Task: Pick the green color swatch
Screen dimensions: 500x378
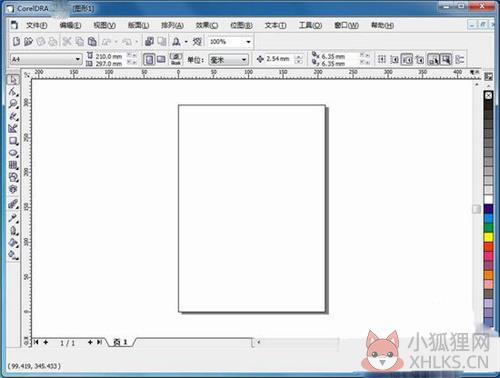Action: click(x=488, y=228)
